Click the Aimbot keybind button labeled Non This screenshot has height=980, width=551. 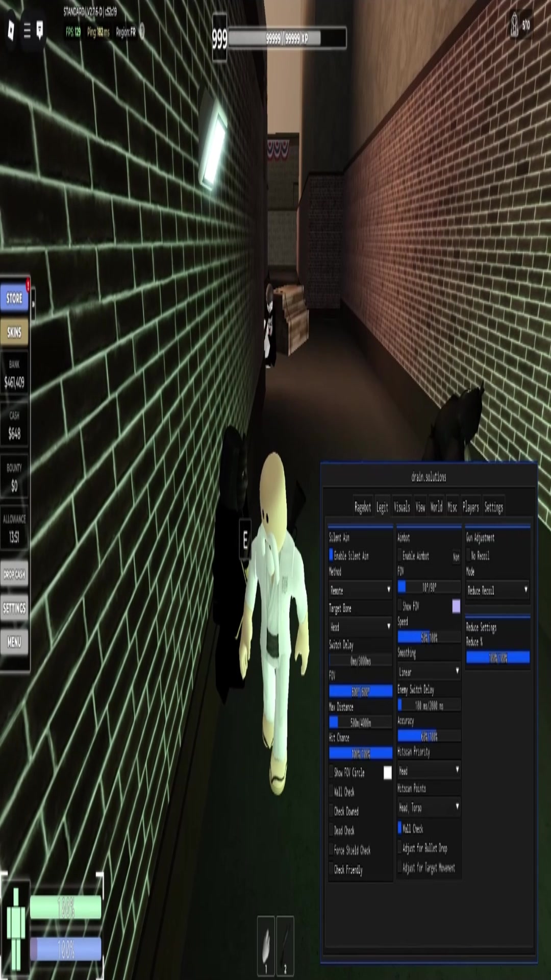point(456,557)
